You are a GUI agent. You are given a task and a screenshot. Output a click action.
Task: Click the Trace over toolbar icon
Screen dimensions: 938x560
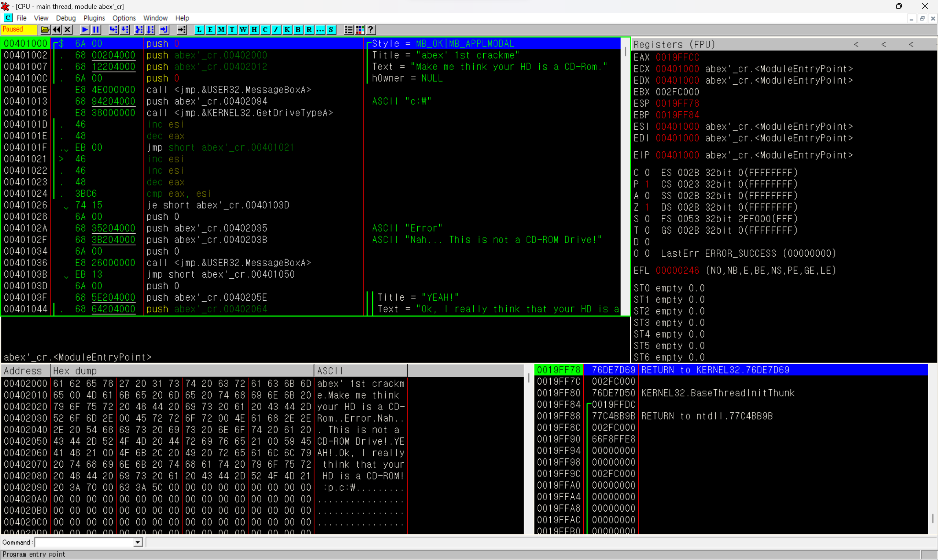[150, 30]
